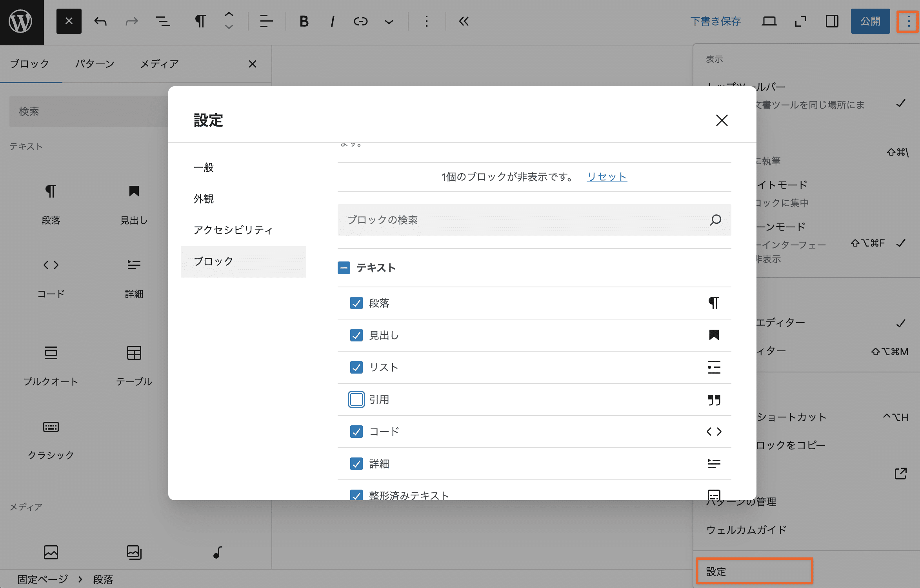Collapse the block toolbar with double chevron
This screenshot has width=920, height=588.
tap(464, 21)
